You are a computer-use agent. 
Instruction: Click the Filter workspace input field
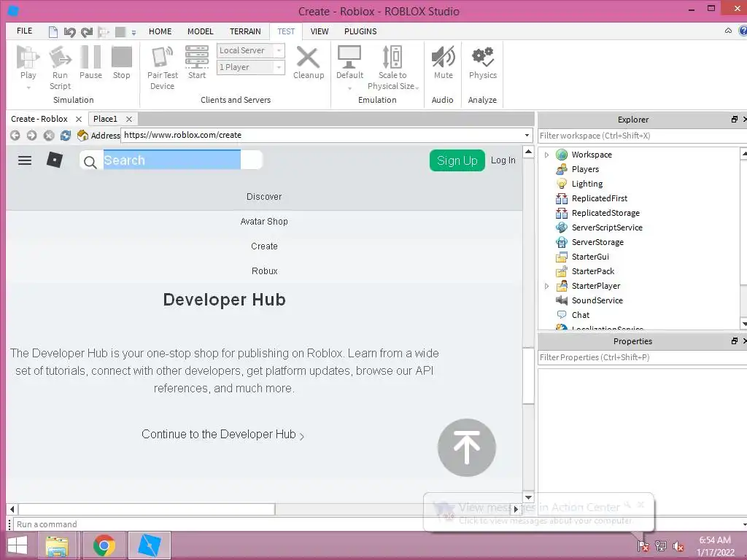(x=641, y=136)
